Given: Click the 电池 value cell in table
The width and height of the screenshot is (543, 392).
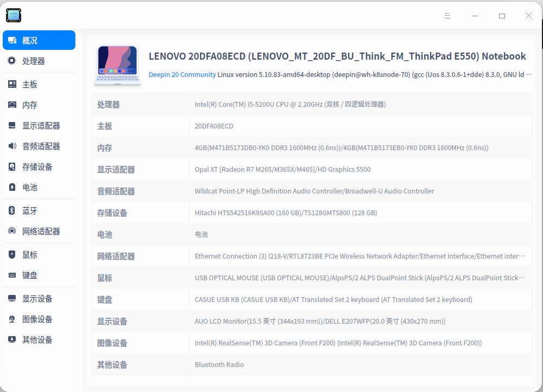Looking at the screenshot, I should 201,234.
